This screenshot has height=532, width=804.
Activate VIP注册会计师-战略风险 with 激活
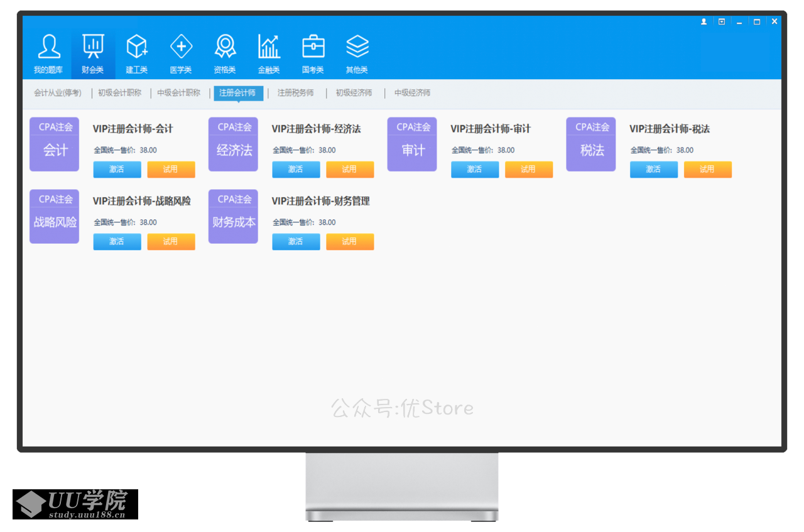click(x=117, y=242)
